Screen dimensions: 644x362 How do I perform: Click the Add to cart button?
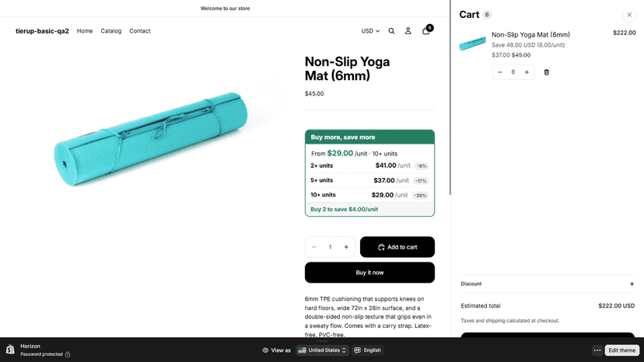[x=397, y=247]
